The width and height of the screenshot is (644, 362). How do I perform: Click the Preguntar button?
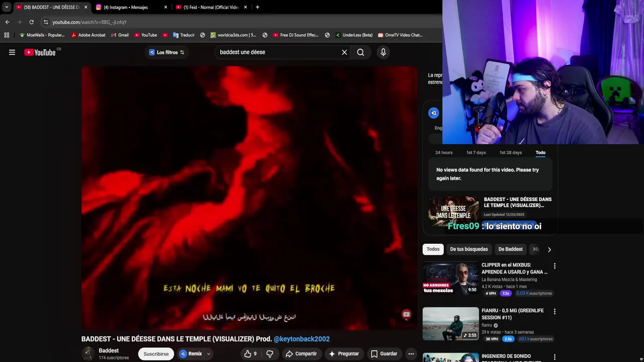tap(343, 354)
